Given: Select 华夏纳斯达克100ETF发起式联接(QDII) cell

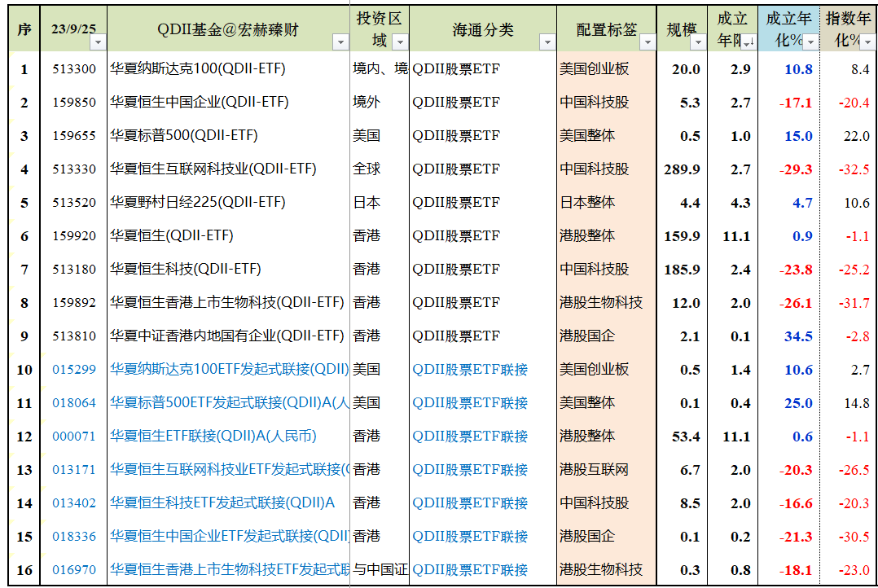Looking at the screenshot, I should 229,370.
